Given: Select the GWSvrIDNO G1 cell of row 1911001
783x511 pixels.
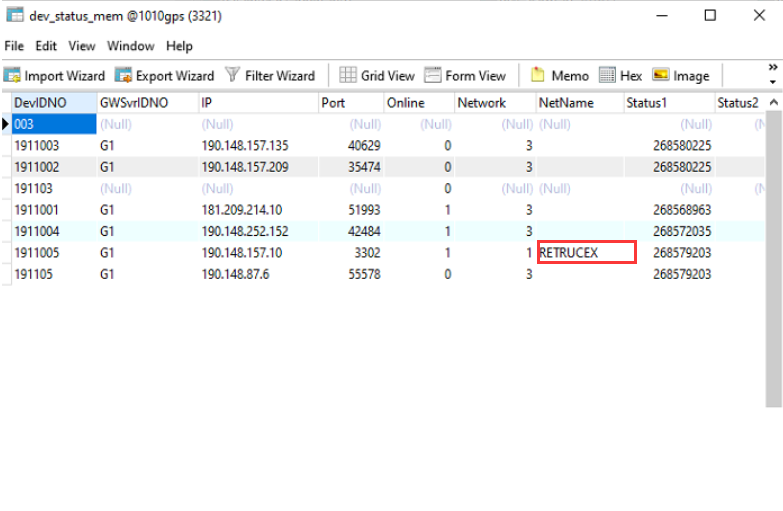Looking at the screenshot, I should (148, 210).
